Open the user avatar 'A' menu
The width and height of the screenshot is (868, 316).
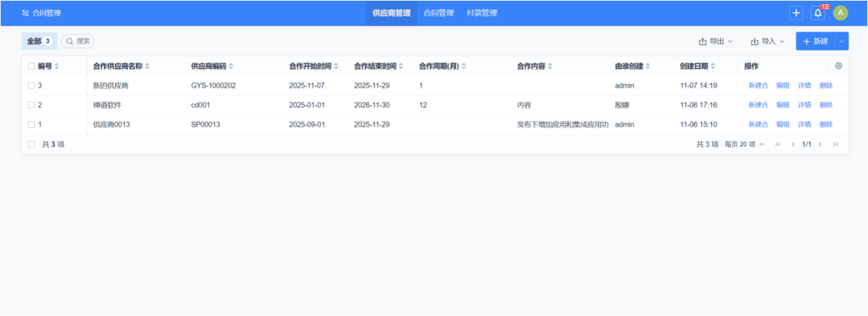coord(841,13)
